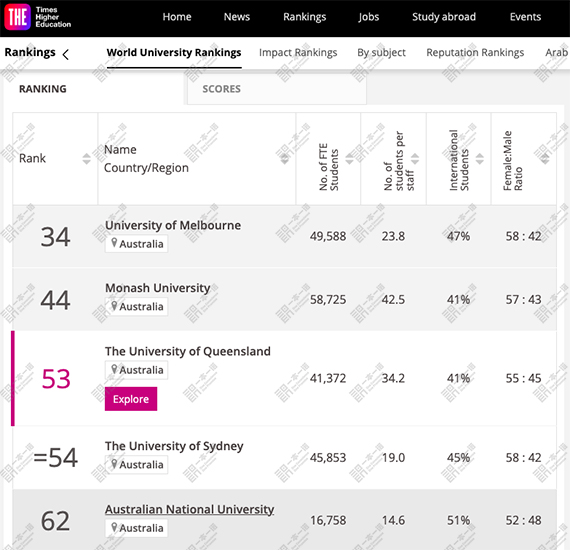Click female:male ratio 52 : 48
This screenshot has width=570, height=550.
(523, 521)
